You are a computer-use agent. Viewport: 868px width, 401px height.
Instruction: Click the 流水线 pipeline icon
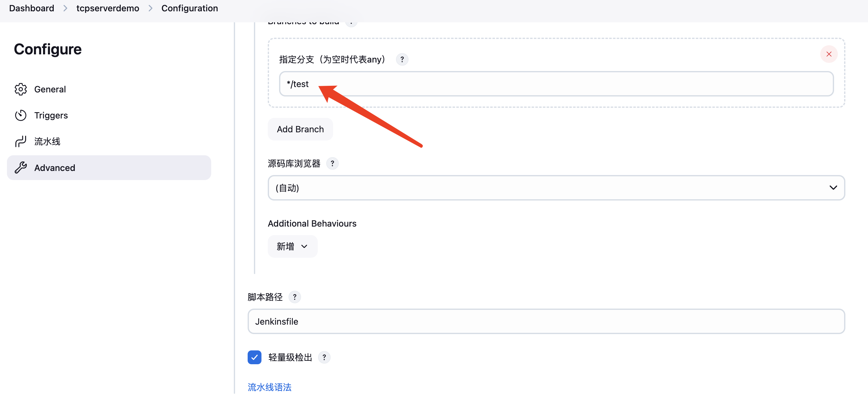pyautogui.click(x=20, y=141)
